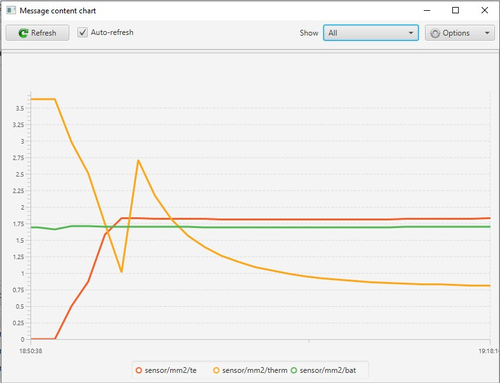Click the sensor/mm2/te legend label
Viewport: 500px width, 383px height.
pos(171,370)
